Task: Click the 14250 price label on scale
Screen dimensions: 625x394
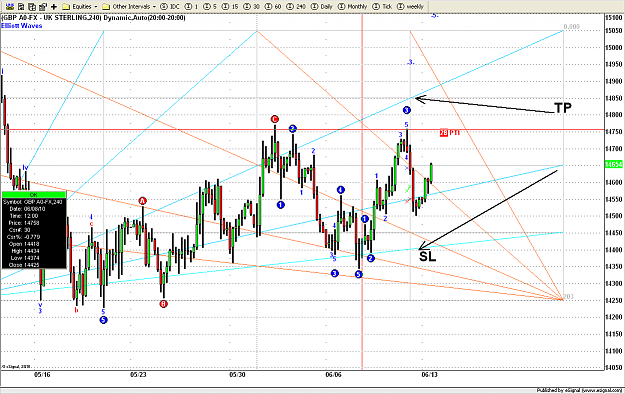Action: (x=614, y=300)
